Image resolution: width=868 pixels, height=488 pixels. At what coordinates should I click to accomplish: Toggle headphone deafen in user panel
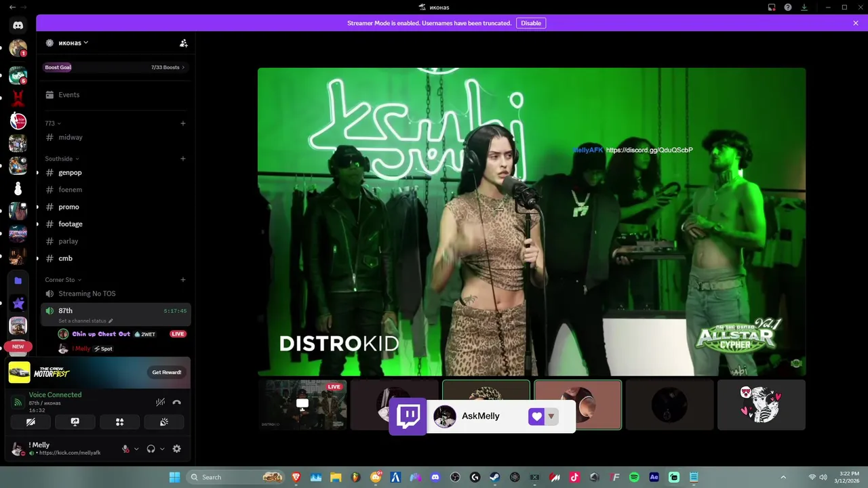click(151, 449)
